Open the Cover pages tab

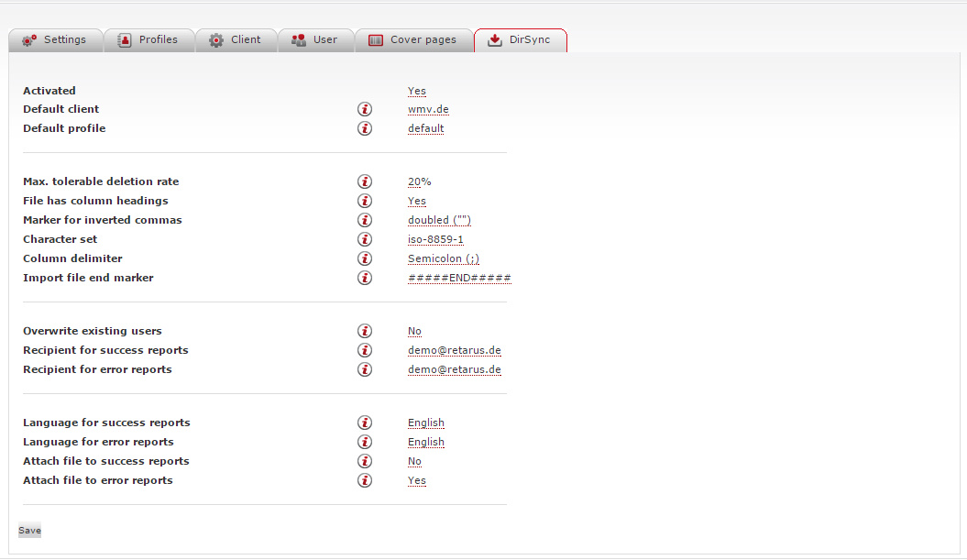(414, 39)
